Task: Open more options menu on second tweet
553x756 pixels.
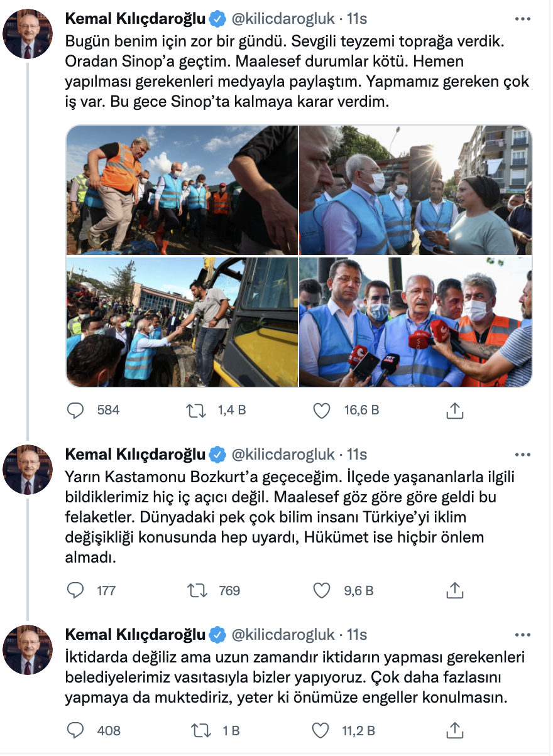Action: [523, 454]
